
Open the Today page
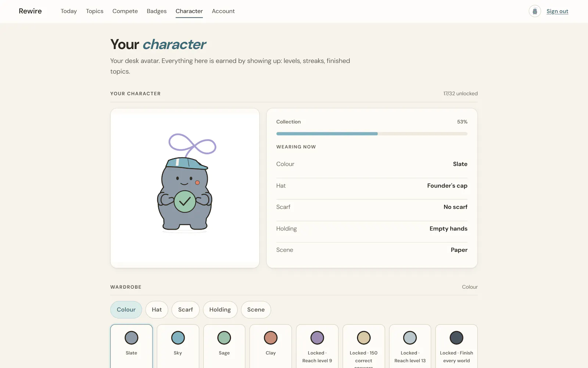(x=69, y=11)
